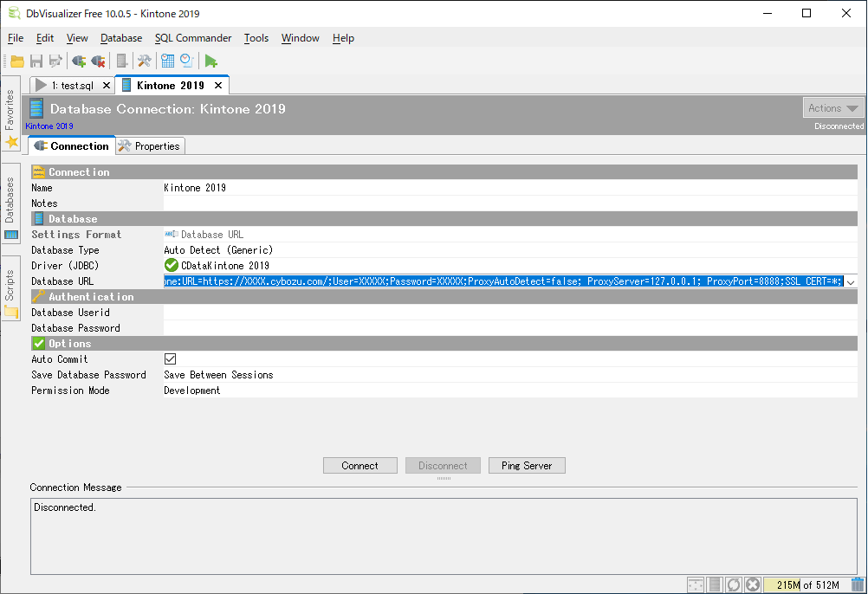Click the grid with clock toolbar icon
Viewport: 868px width, 594px height.
pyautogui.click(x=167, y=61)
